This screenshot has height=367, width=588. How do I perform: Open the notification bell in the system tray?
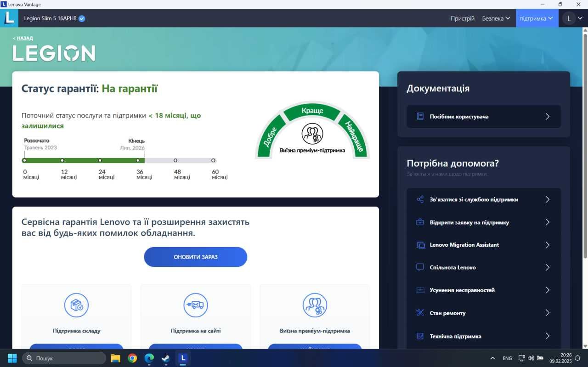click(578, 358)
